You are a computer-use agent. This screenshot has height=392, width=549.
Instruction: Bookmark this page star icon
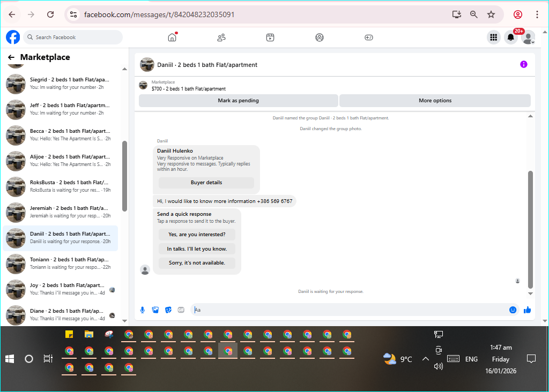point(491,14)
